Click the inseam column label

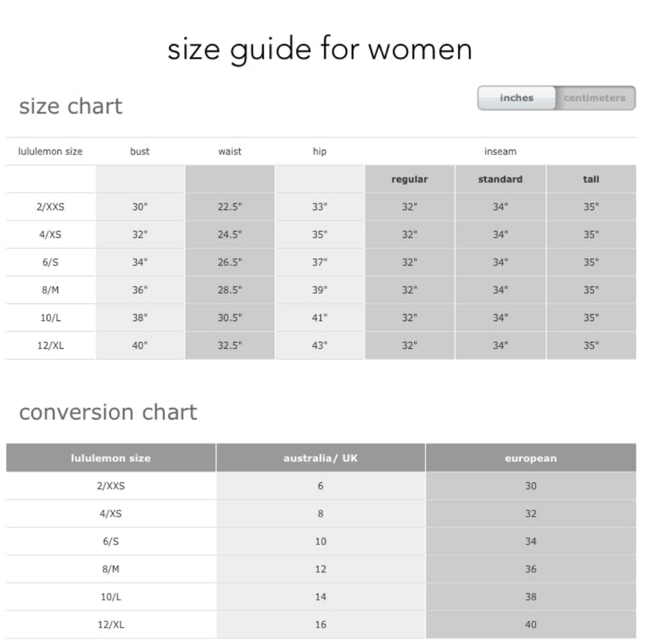point(500,151)
